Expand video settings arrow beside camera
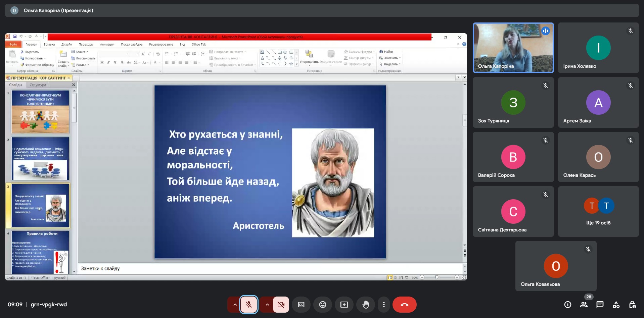Viewport: 644px width, 318px height. (267, 305)
